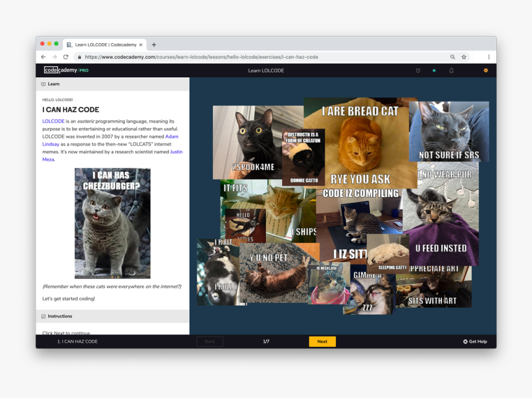Click the 'SLEEPING CATTY' meme

tap(388, 253)
